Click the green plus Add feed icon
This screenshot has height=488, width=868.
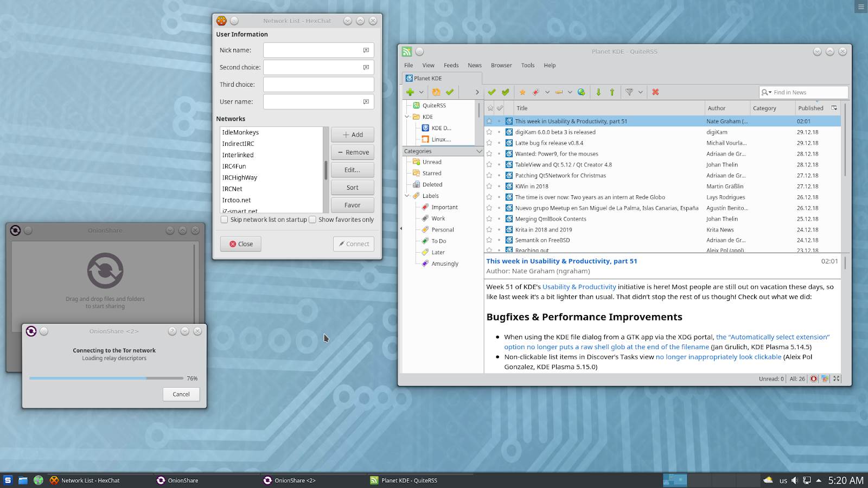click(410, 92)
